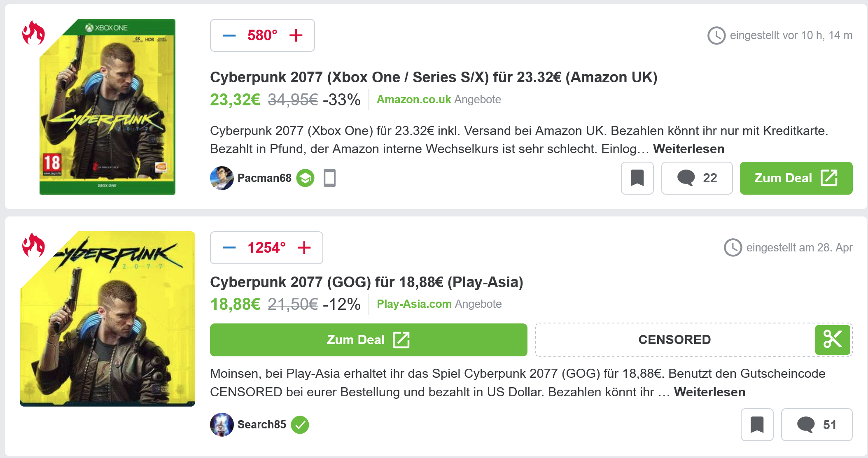
Task: Bookmark the Play-Asia Cyberpunk deal
Action: pyautogui.click(x=757, y=425)
